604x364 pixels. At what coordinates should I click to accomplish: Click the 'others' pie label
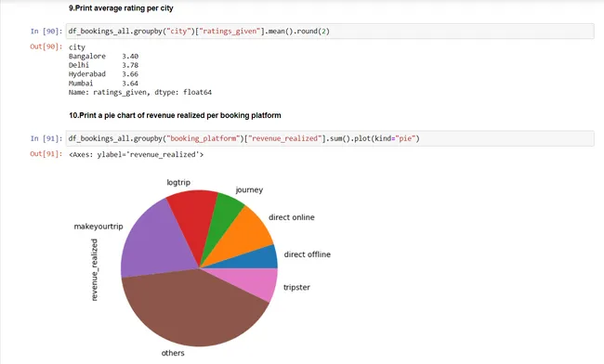tap(173, 353)
